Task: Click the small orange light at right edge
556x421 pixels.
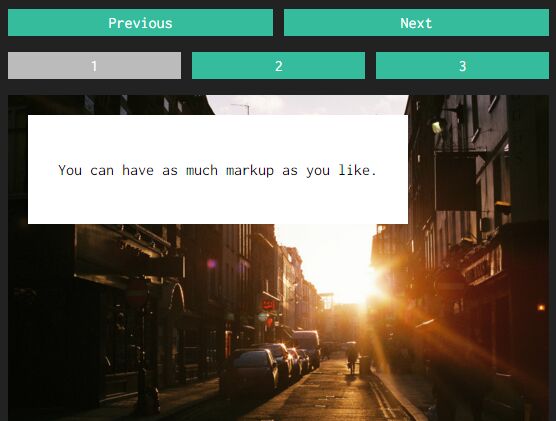Action: pos(541,308)
